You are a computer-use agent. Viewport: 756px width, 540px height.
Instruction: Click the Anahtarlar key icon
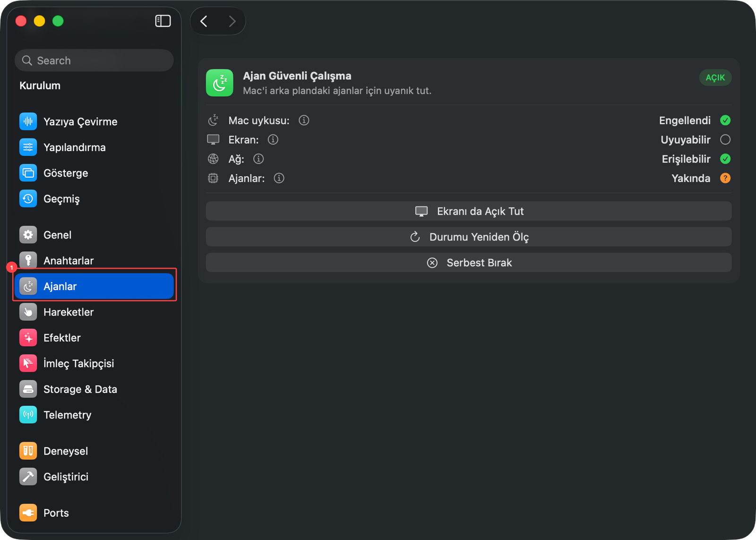[28, 260]
